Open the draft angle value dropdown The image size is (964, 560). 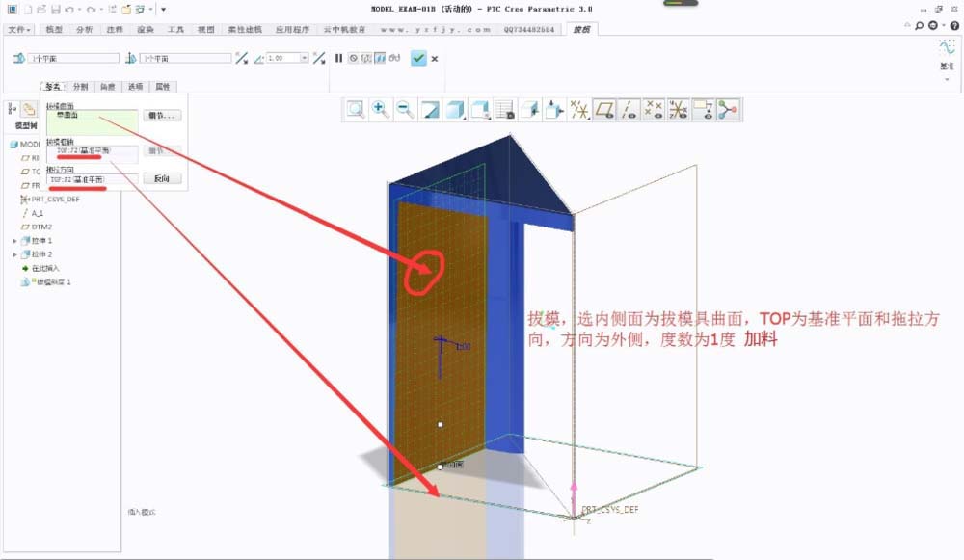coord(305,58)
